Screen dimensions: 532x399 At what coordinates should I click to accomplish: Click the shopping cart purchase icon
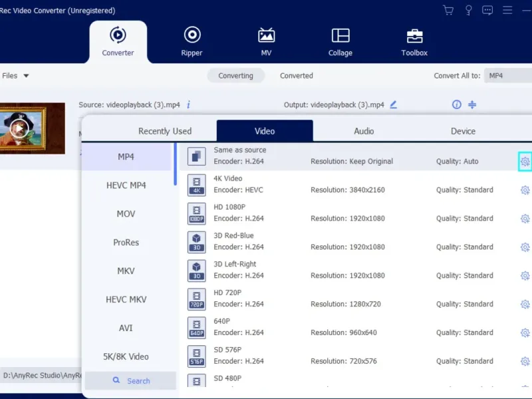pyautogui.click(x=448, y=10)
